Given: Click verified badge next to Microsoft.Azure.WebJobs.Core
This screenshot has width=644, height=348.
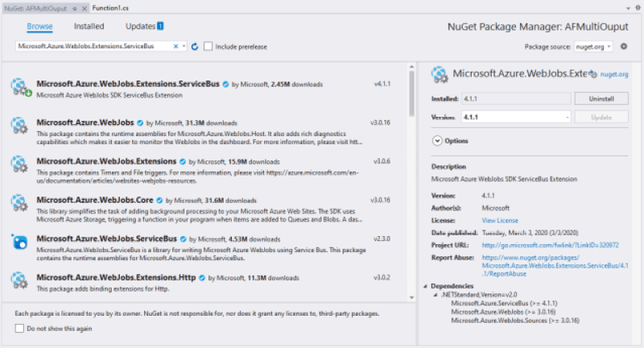Looking at the screenshot, I should 159,201.
